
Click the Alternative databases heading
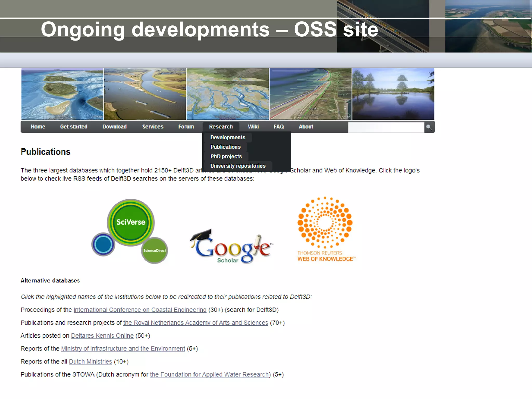[50, 281]
